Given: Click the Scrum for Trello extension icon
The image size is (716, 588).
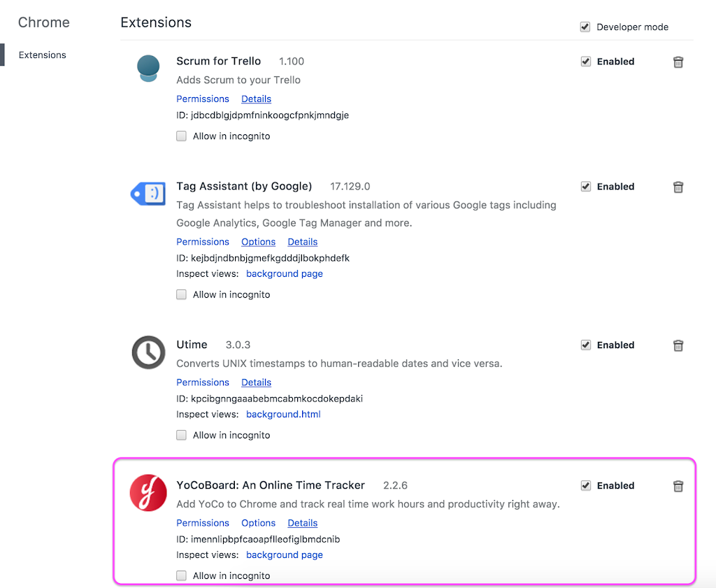Looking at the screenshot, I should [x=148, y=68].
